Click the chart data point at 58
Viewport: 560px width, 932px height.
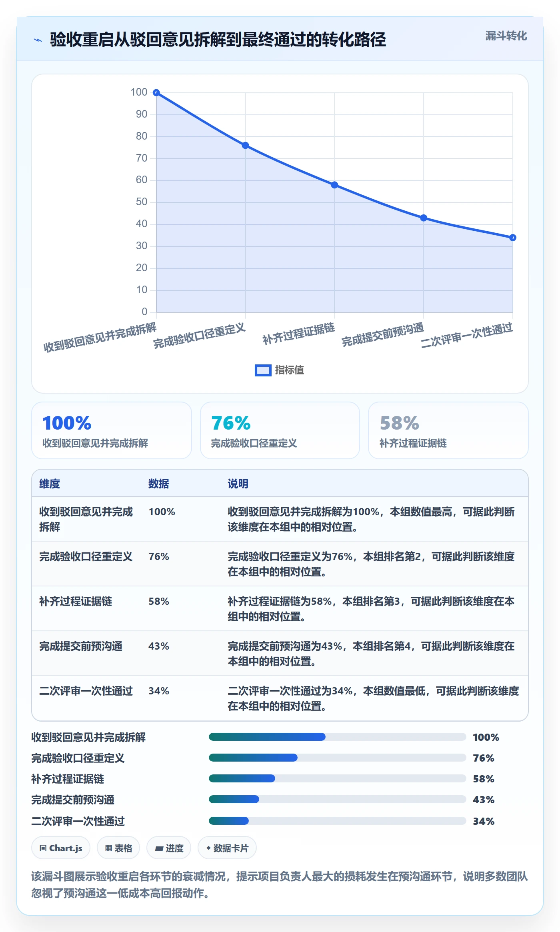tap(334, 185)
